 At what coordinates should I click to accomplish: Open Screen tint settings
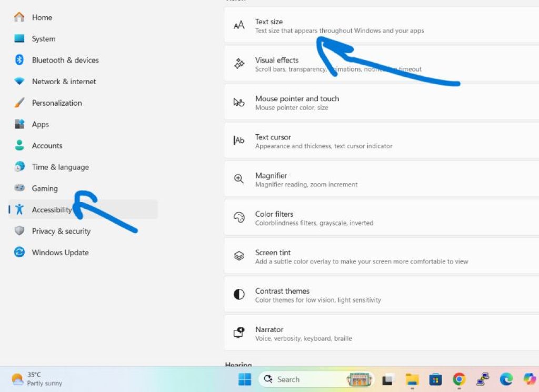point(382,256)
